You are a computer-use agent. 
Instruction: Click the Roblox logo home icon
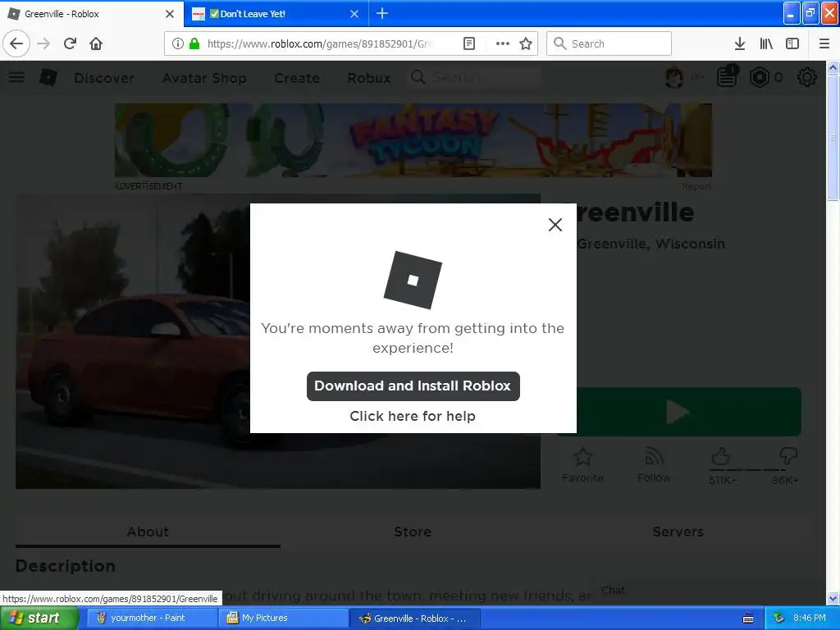(x=48, y=78)
